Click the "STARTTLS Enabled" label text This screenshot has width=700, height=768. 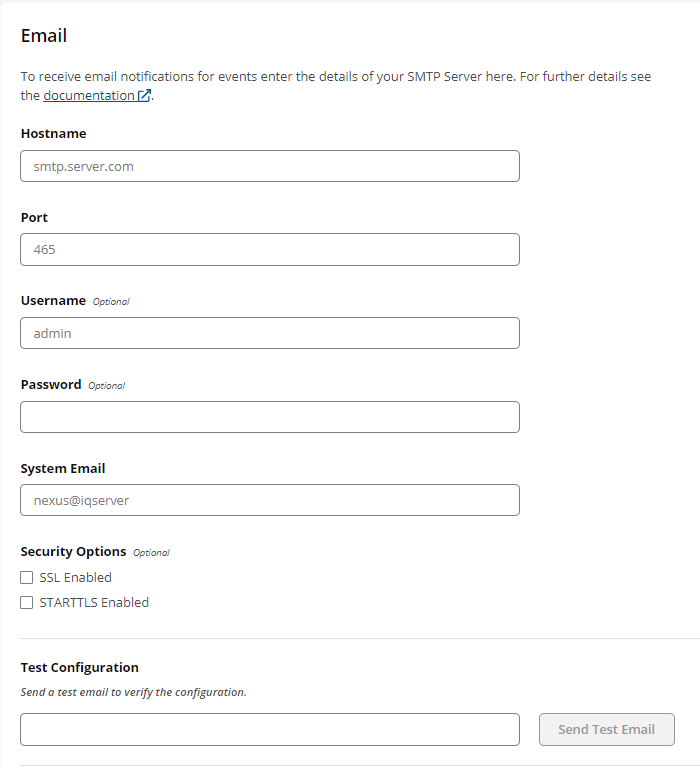94,602
